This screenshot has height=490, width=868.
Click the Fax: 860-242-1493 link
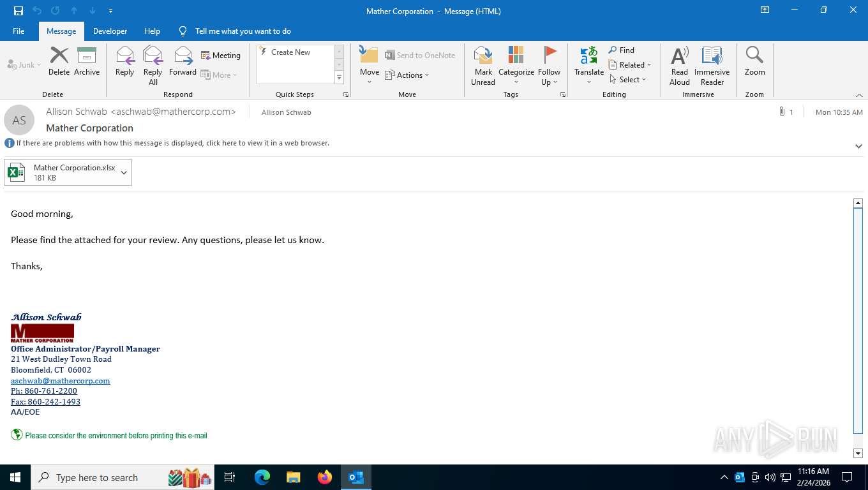click(x=45, y=402)
